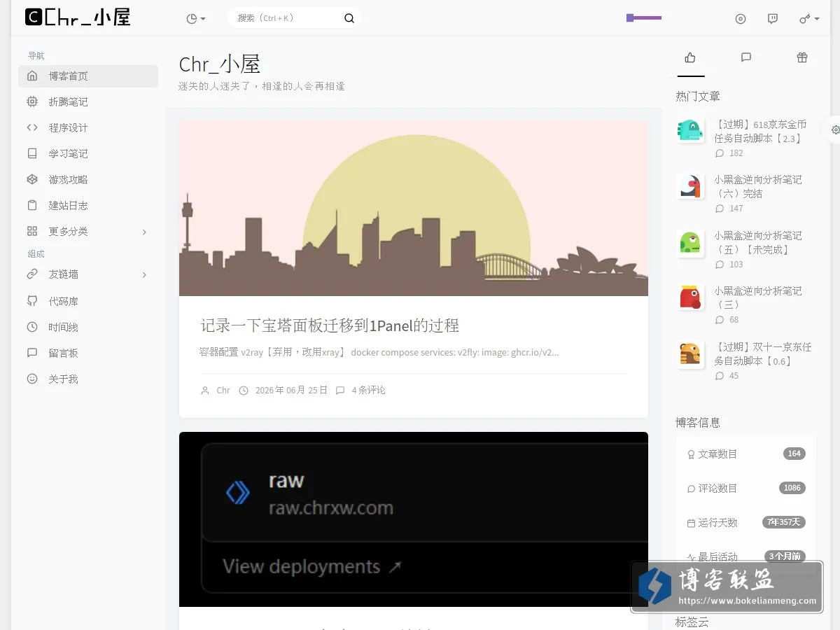Screen dimensions: 840x630
Task: Open 小黑盒逆向分析笔记（六）完结
Action: tap(758, 187)
